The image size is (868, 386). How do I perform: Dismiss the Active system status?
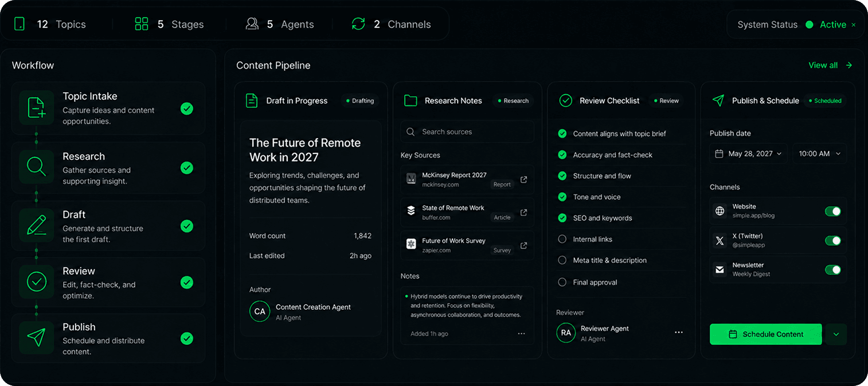point(854,25)
